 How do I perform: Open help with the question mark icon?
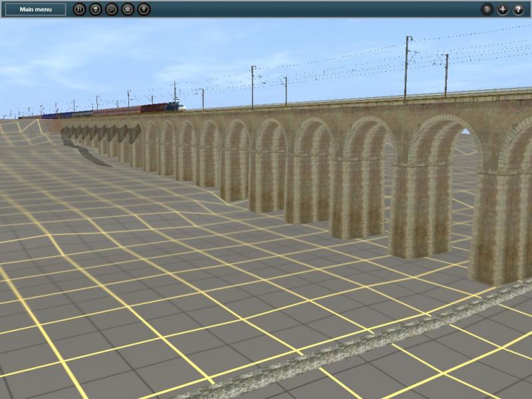[518, 9]
